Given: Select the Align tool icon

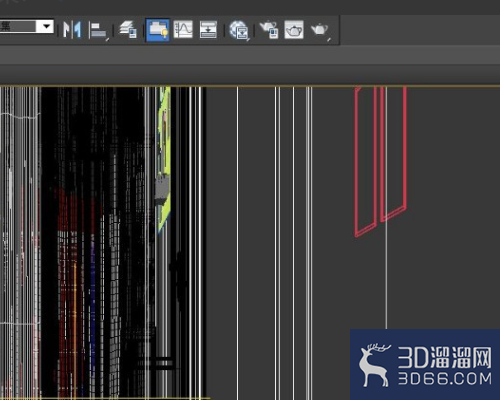Looking at the screenshot, I should click(x=98, y=30).
